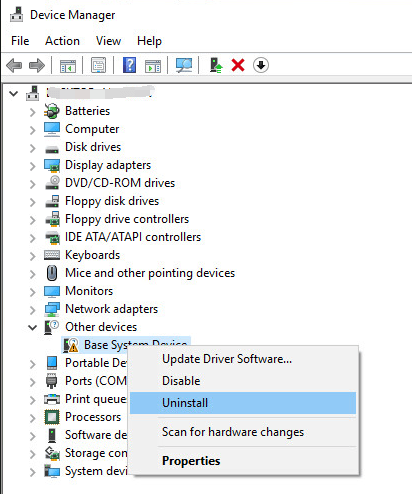Image resolution: width=412 pixels, height=494 pixels.
Task: Select the IDE ATA/ATAPI controllers label
Action: tap(133, 237)
